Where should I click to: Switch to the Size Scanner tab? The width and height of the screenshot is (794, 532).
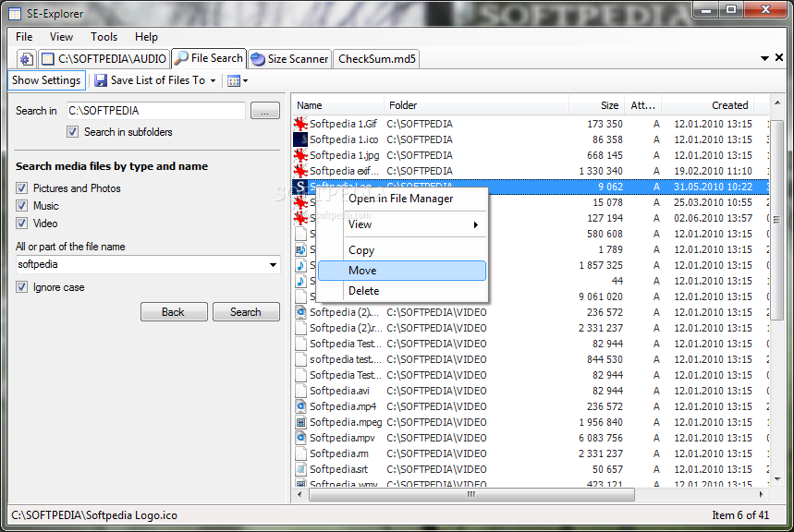pyautogui.click(x=290, y=59)
